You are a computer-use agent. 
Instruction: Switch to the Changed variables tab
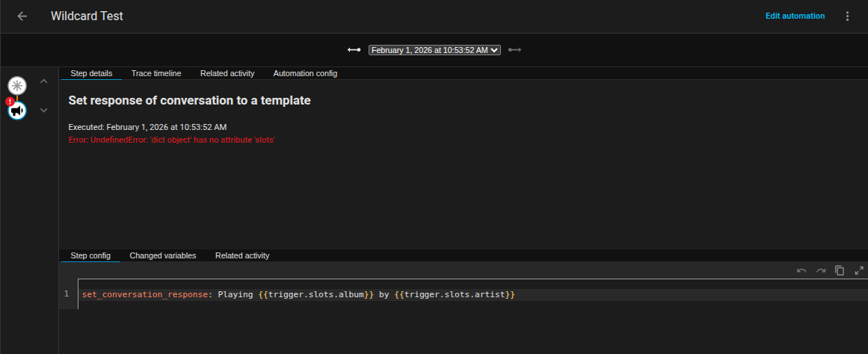(x=163, y=255)
